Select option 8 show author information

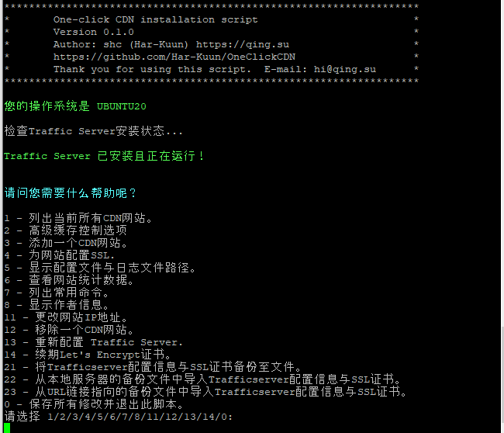[57, 305]
